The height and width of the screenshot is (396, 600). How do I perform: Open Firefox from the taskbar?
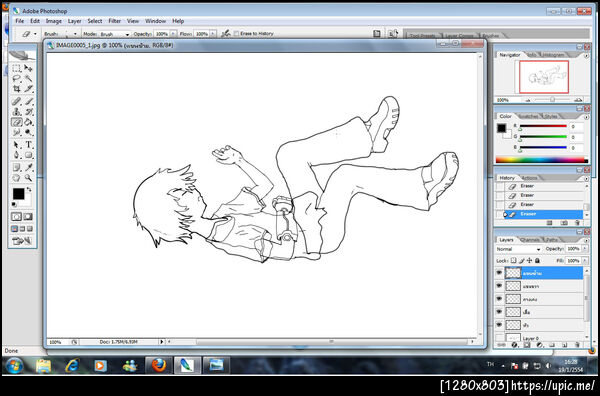(x=158, y=365)
